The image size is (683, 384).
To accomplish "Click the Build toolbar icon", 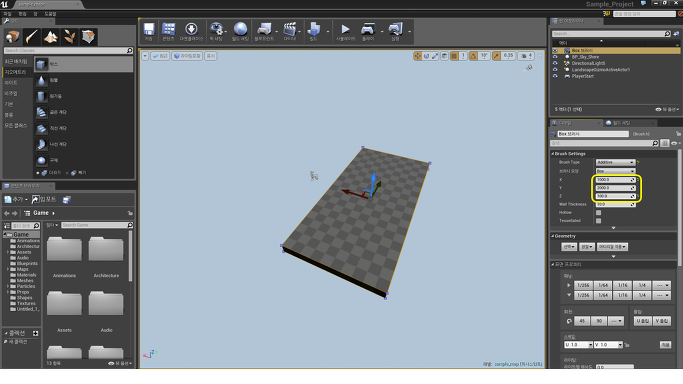I will tap(314, 31).
